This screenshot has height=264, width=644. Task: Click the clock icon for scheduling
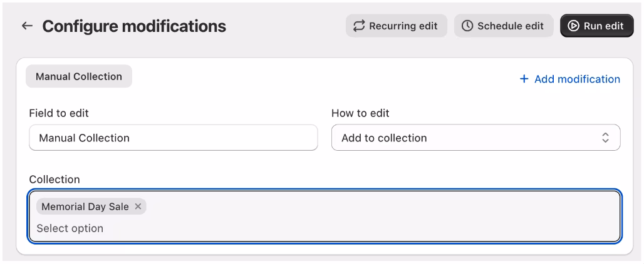[467, 26]
